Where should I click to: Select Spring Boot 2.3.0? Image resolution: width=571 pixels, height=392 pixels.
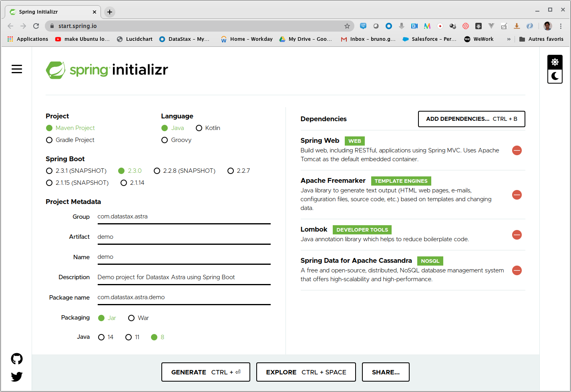click(130, 171)
